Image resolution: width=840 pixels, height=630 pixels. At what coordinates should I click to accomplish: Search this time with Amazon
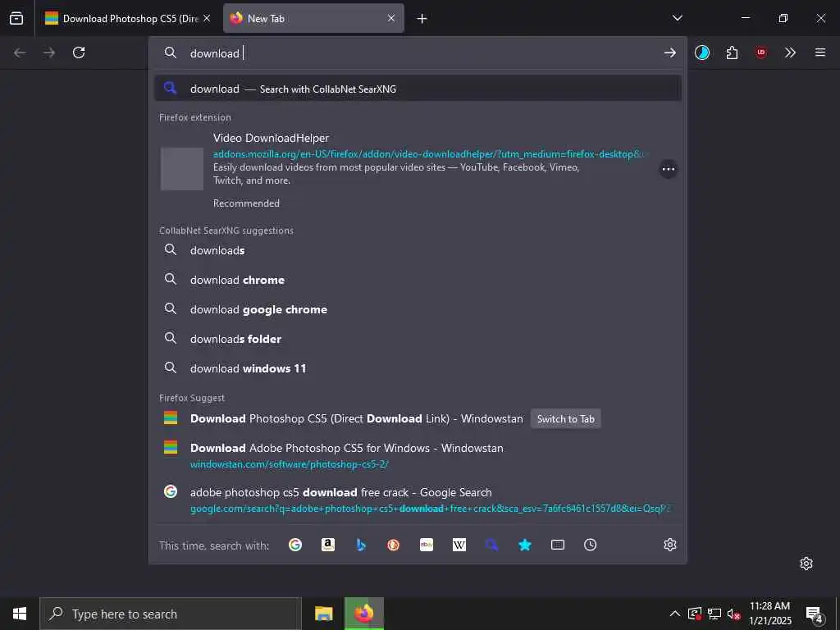[x=328, y=545]
